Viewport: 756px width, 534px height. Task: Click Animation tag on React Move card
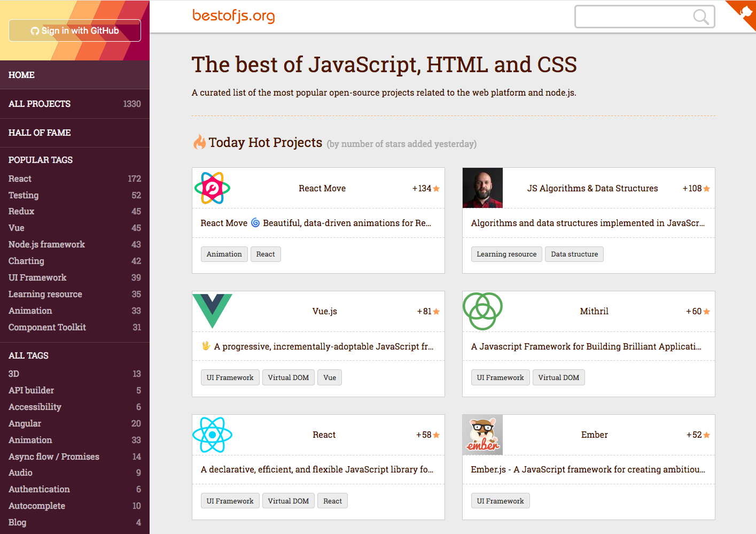click(224, 254)
